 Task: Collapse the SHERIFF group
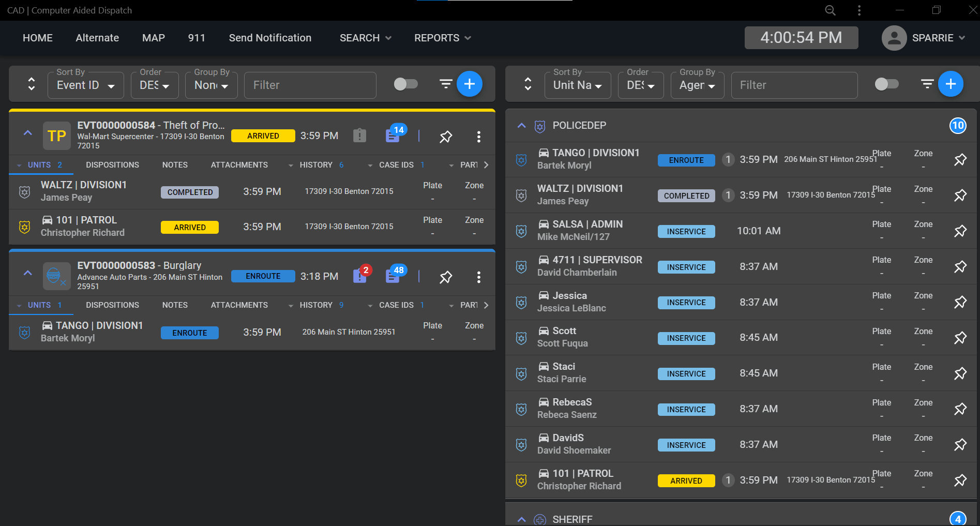pos(521,519)
